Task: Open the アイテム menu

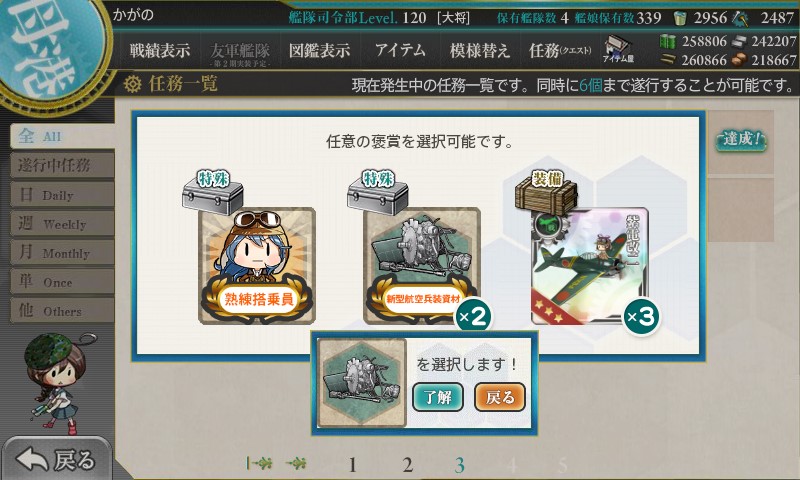Action: coord(400,50)
